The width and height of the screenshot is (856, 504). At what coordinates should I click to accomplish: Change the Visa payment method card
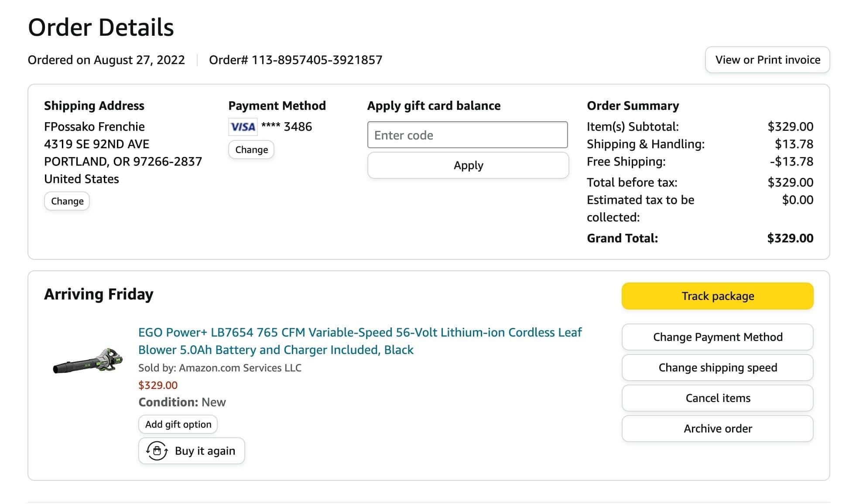click(x=251, y=150)
